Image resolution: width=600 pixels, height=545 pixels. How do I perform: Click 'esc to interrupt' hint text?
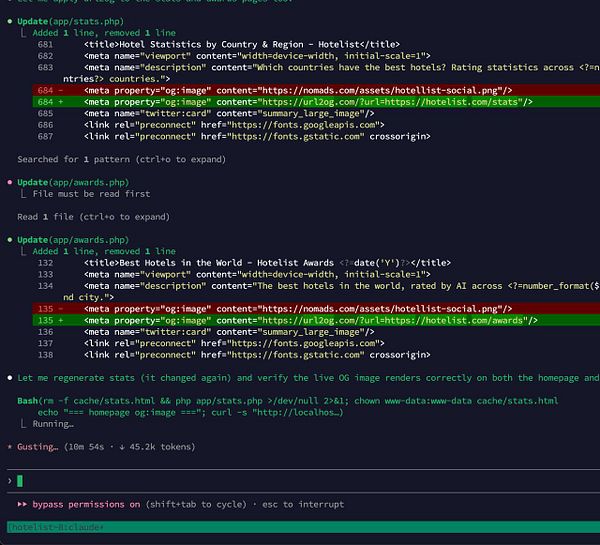303,504
